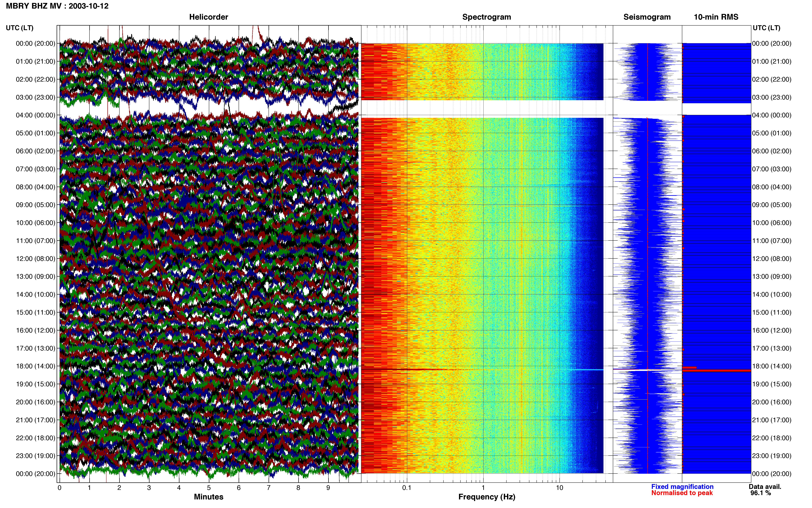Screen dimensions: 812x508
Task: Click the 10 Hz frequency tick label
Action: tap(559, 487)
